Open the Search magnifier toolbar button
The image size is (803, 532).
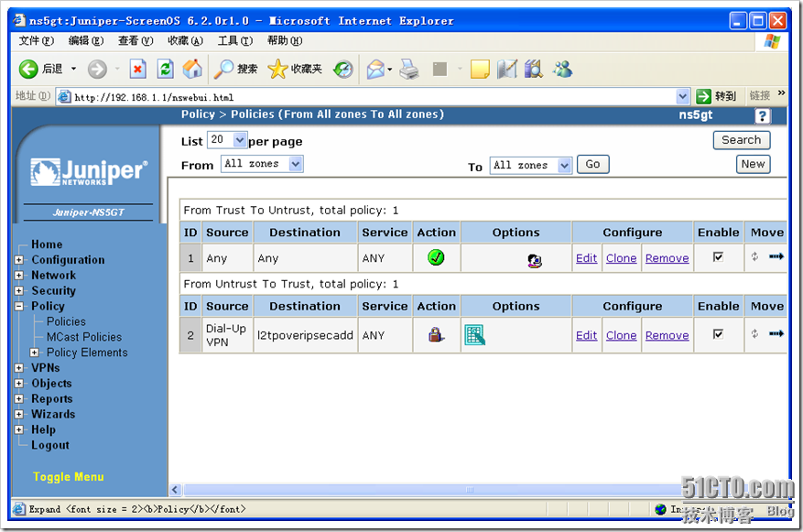tap(235, 69)
